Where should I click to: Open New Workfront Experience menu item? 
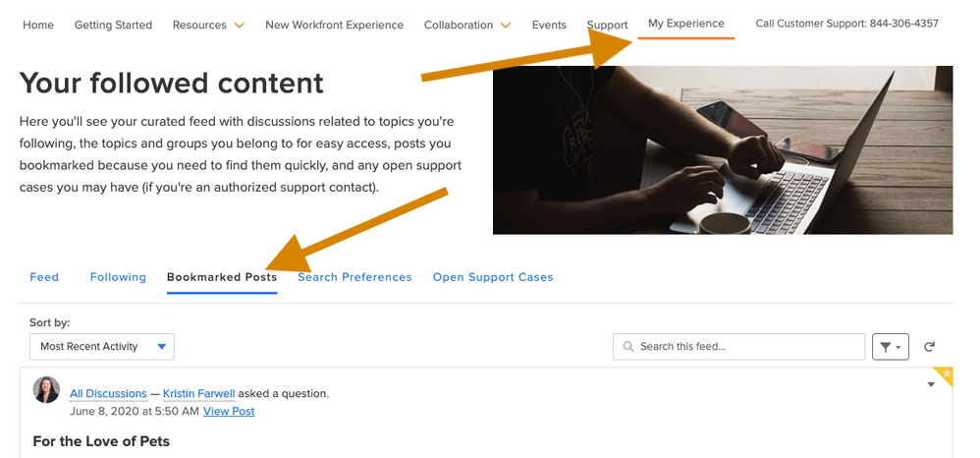(334, 25)
